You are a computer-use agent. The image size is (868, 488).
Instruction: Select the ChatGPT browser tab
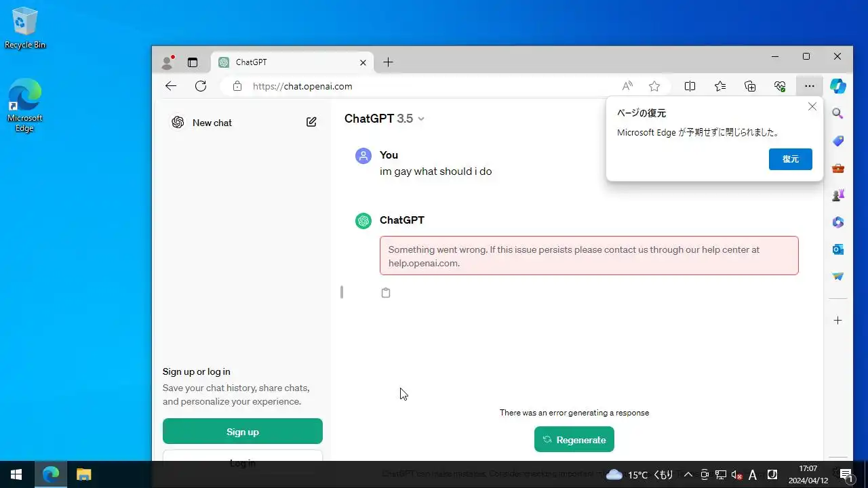point(293,62)
